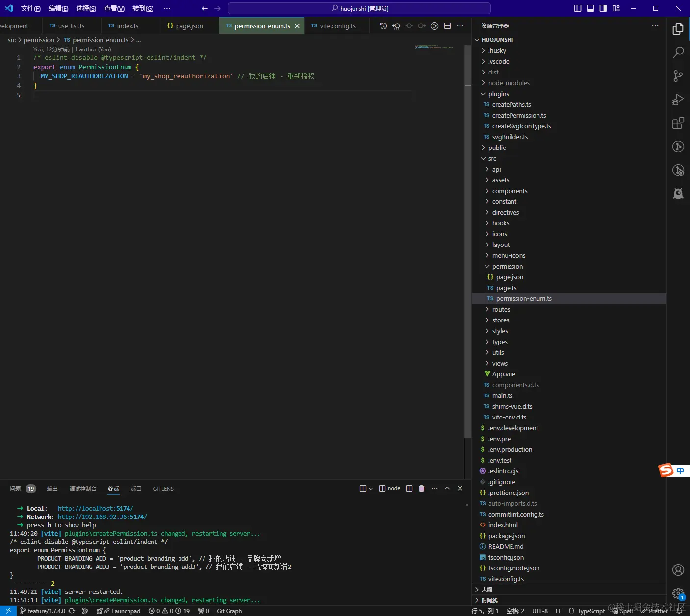Open the Run and Debug view
The image size is (690, 616).
pos(678,99)
